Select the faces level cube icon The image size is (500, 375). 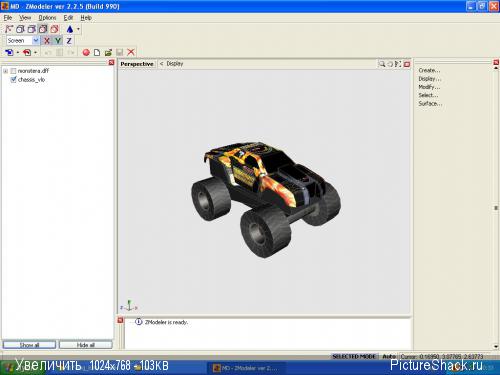pyautogui.click(x=31, y=29)
